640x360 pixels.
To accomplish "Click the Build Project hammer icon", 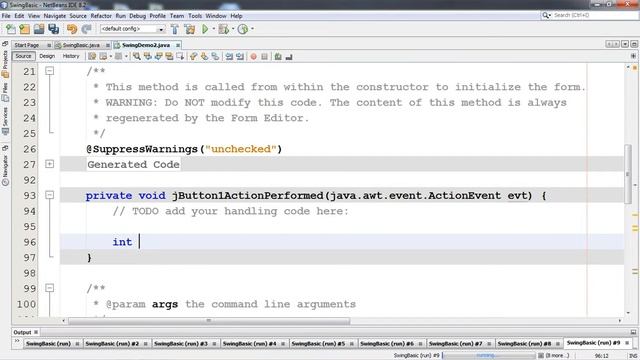I will (x=175, y=29).
